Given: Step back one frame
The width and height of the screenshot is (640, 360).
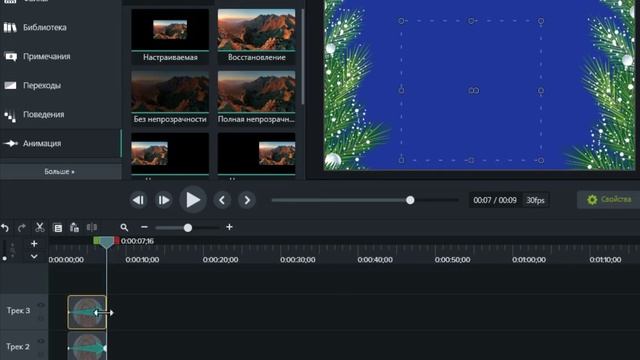Looking at the screenshot, I should click(x=138, y=200).
